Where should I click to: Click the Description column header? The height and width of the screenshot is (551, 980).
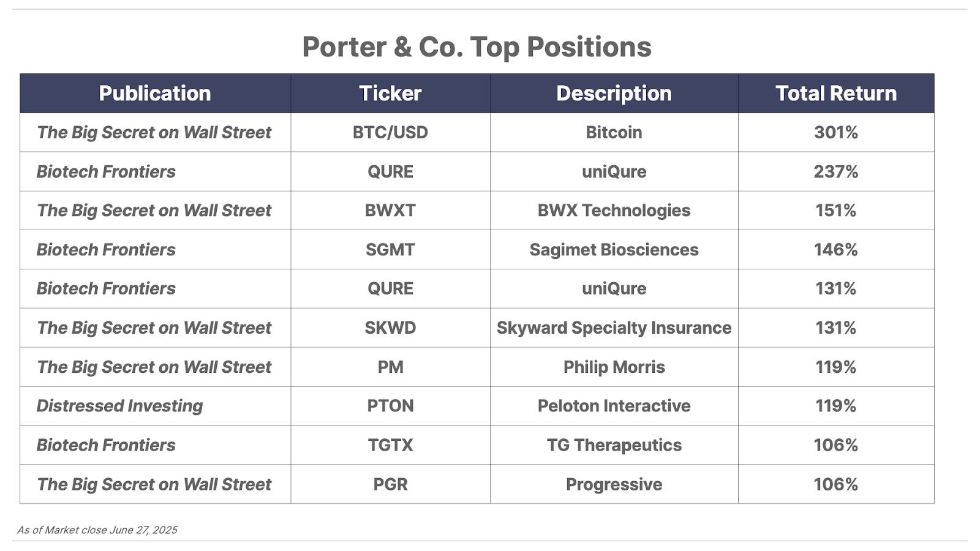(x=614, y=93)
